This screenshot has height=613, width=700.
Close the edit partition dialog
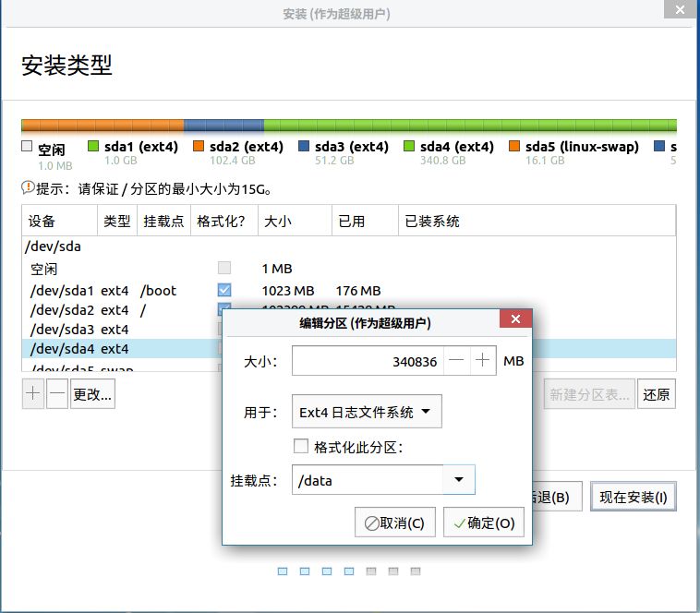point(515,319)
